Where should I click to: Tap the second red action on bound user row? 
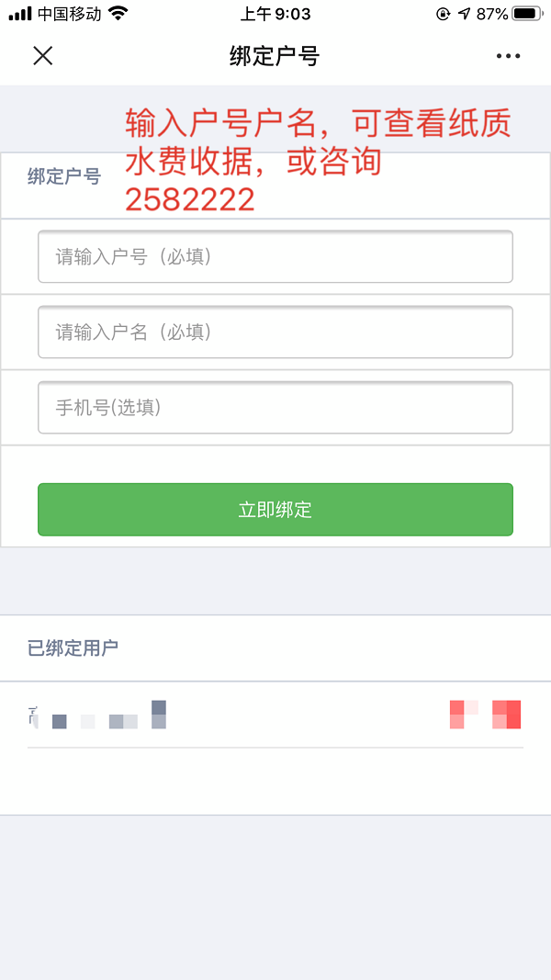pyautogui.click(x=508, y=715)
